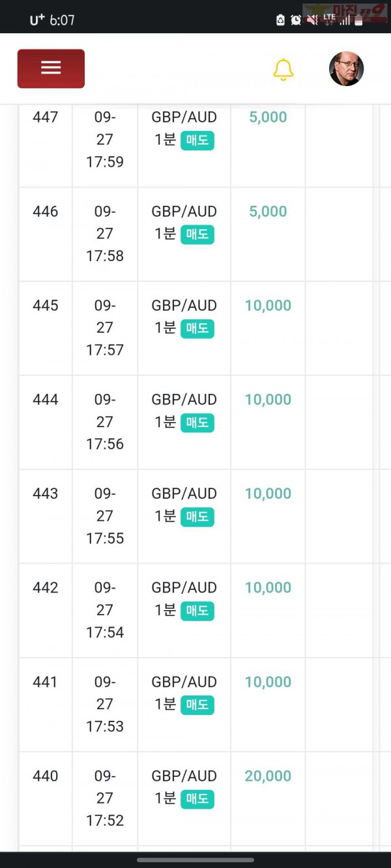Image resolution: width=391 pixels, height=868 pixels.
Task: Select the 20,000 amount in row 440
Action: click(x=268, y=776)
